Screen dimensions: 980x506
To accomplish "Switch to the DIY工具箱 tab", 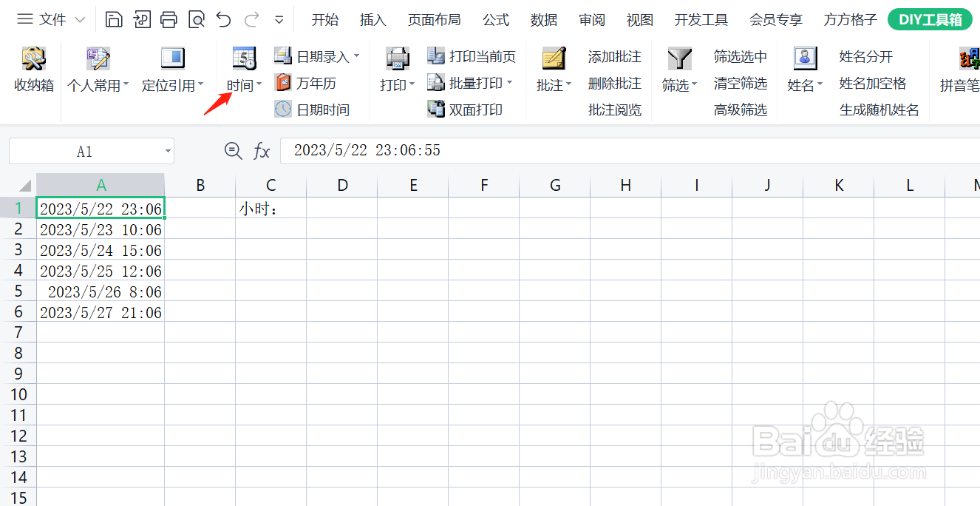I will coord(930,20).
